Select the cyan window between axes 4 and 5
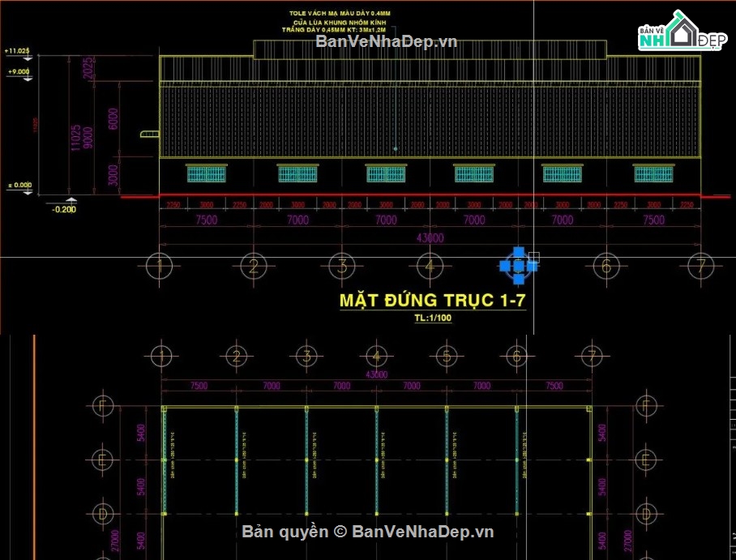This screenshot has width=736, height=560. tap(474, 173)
